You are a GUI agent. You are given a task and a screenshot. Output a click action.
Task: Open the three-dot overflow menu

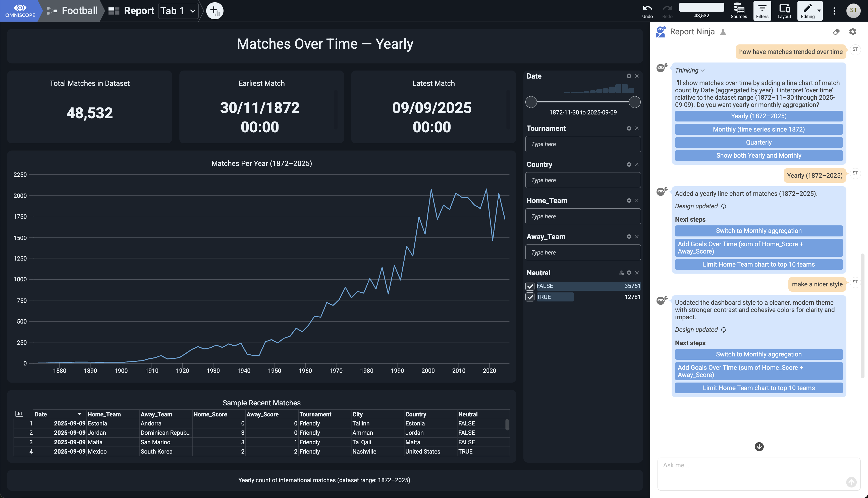pyautogui.click(x=834, y=11)
